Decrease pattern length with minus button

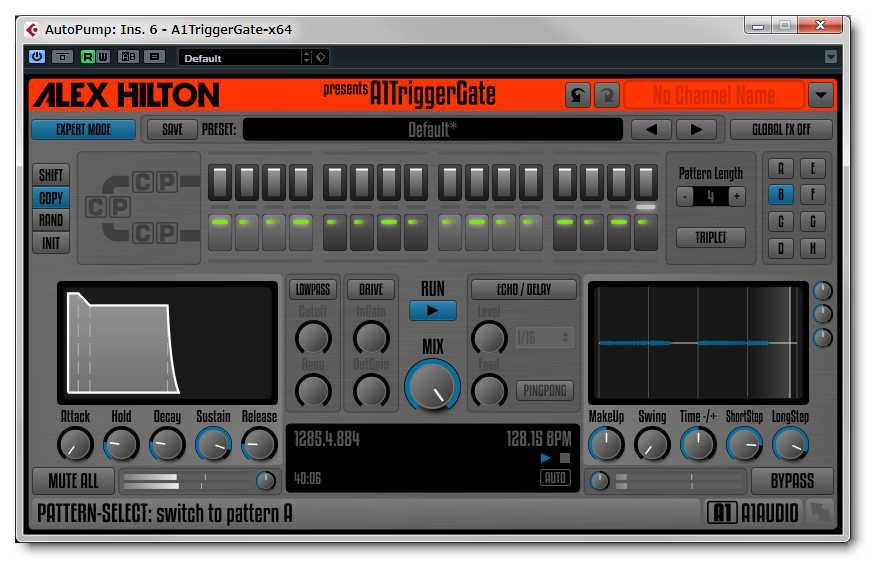pos(685,197)
